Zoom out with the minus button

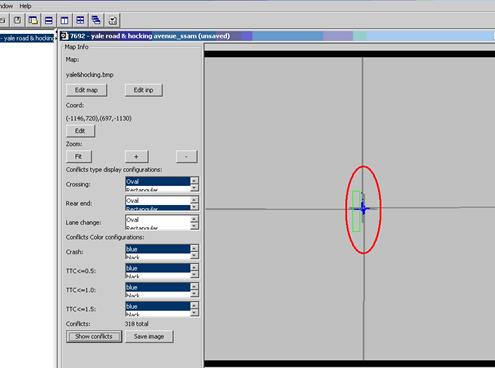tap(186, 156)
